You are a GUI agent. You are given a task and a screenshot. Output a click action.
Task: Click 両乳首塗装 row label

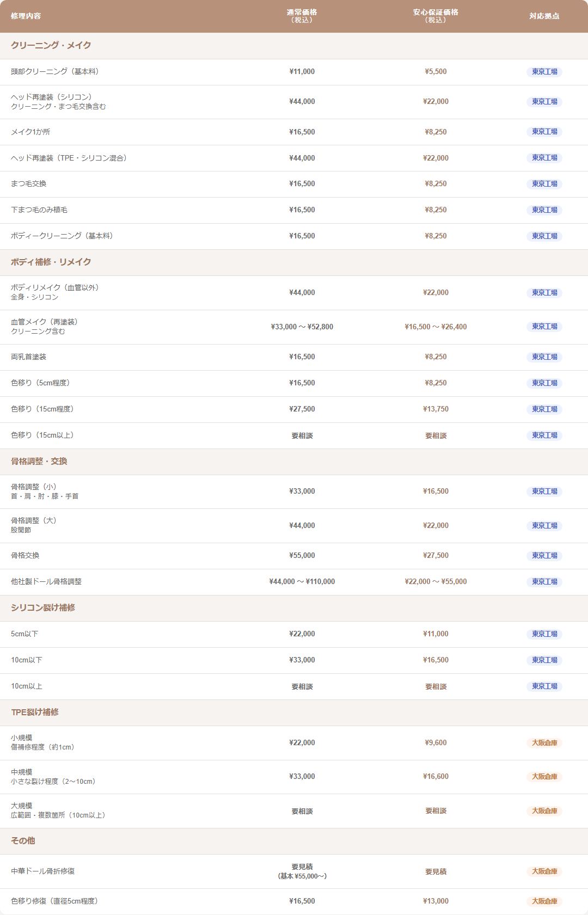(x=28, y=357)
